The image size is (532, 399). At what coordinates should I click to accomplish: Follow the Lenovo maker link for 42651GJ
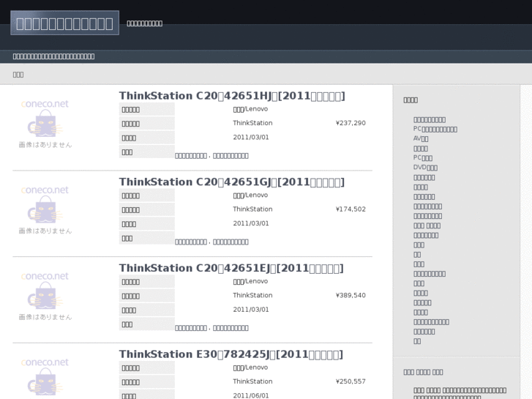tap(250, 195)
